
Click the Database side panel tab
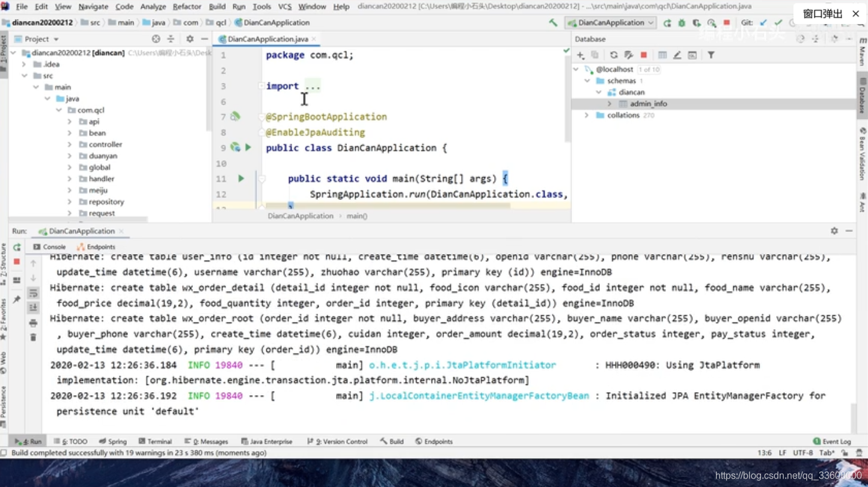click(x=863, y=95)
